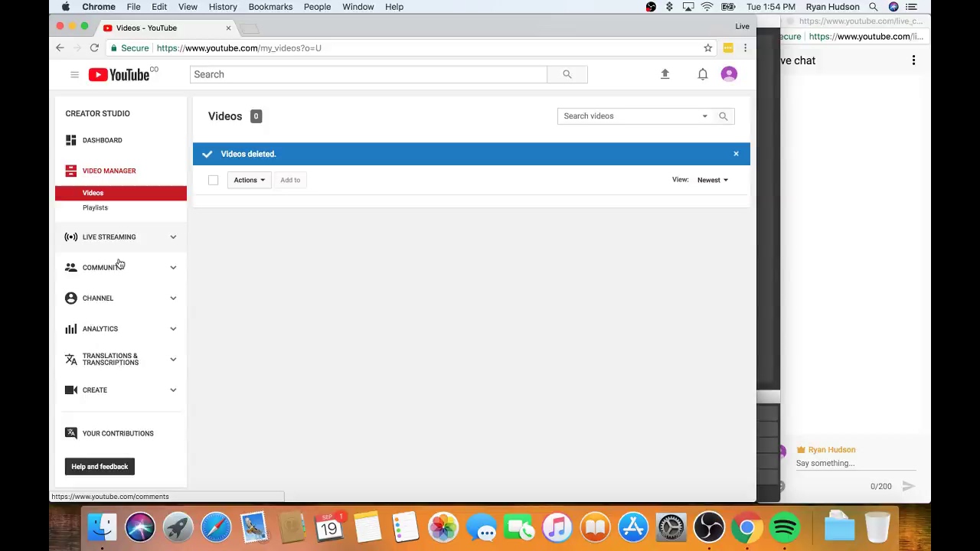This screenshot has width=980, height=551.
Task: Open the Actions dropdown
Action: coord(249,180)
